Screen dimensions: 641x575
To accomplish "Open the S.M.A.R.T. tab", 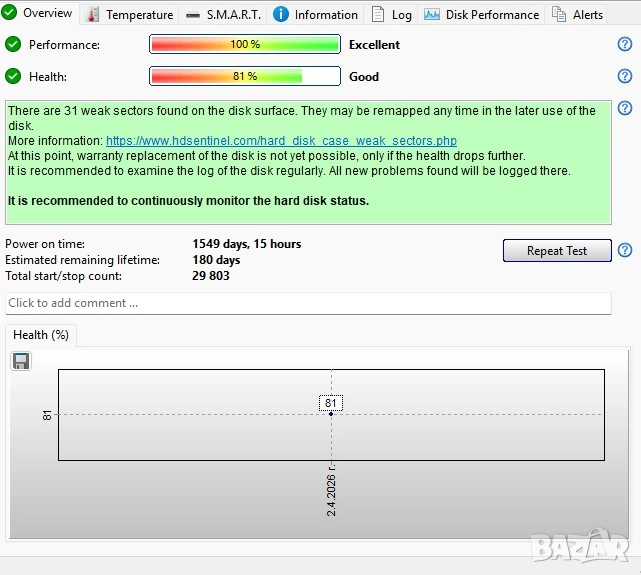I will (223, 15).
